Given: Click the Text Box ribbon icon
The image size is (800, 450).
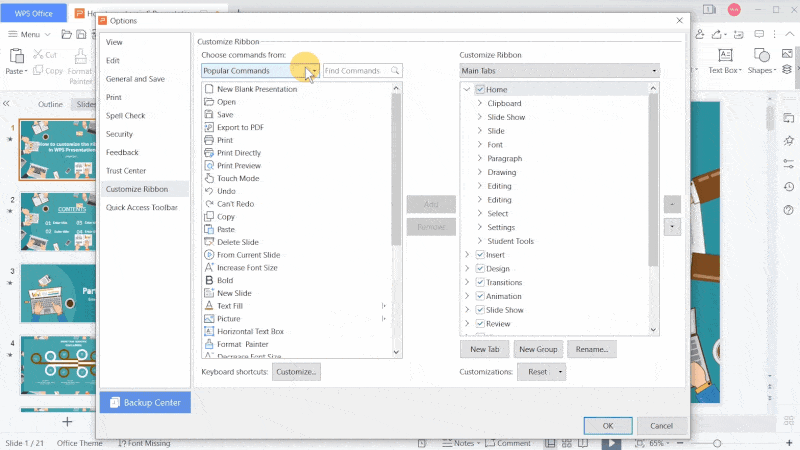Looking at the screenshot, I should 725,55.
